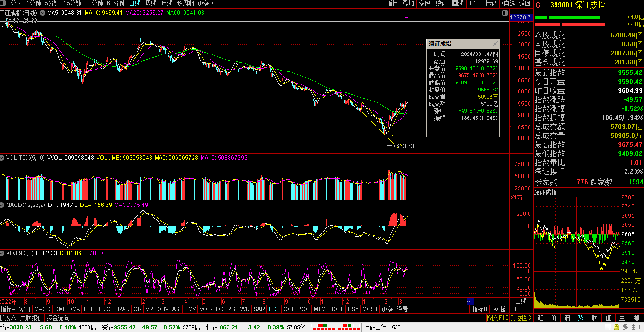Click the X1万 volume unit toggle
This screenshot has width=644, height=332.
[517, 197]
